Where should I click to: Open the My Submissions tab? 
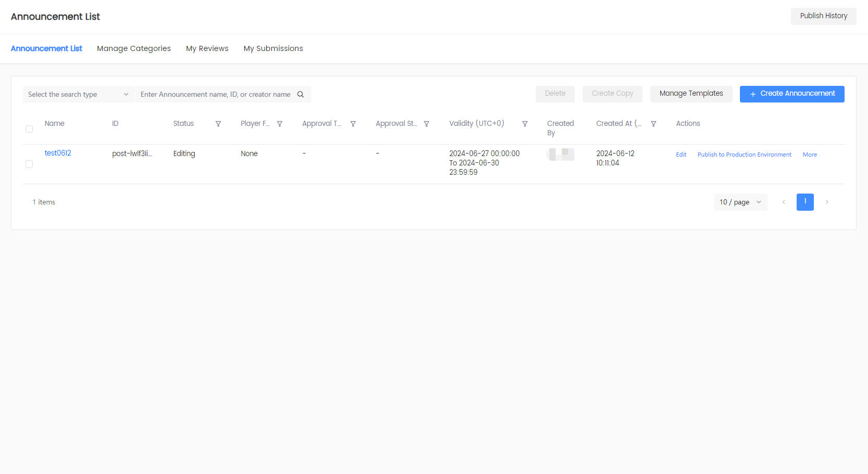[273, 48]
